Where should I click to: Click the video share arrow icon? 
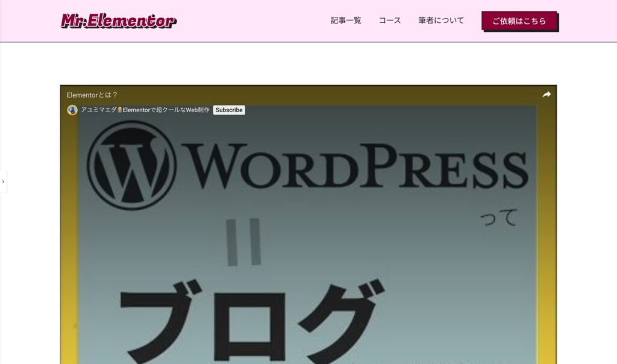point(547,95)
